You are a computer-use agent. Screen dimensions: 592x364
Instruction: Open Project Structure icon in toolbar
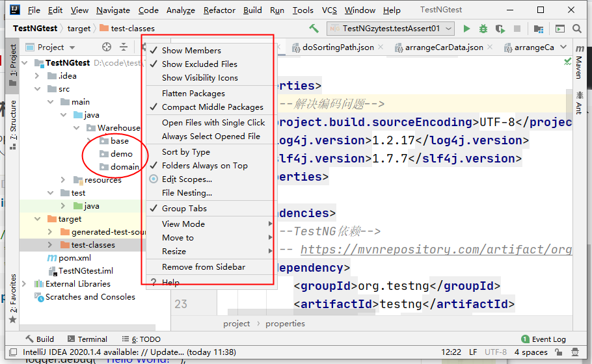click(x=539, y=29)
